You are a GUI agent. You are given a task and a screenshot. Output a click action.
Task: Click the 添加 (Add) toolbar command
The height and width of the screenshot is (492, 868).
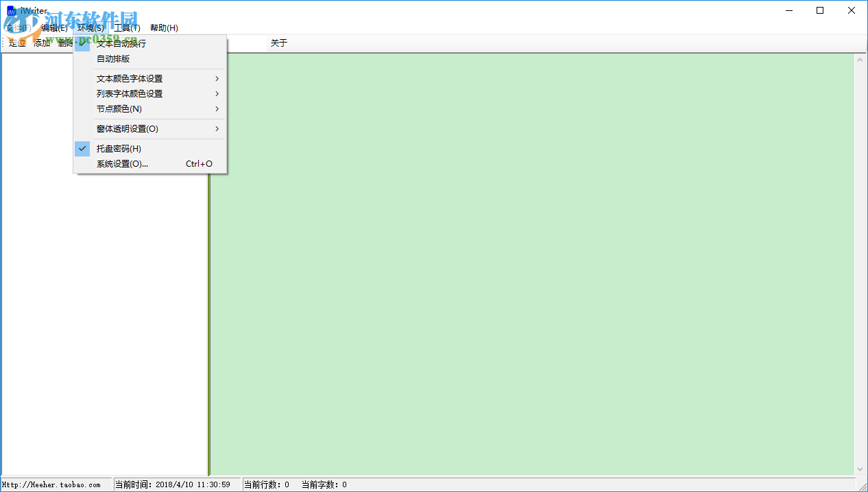click(x=41, y=43)
